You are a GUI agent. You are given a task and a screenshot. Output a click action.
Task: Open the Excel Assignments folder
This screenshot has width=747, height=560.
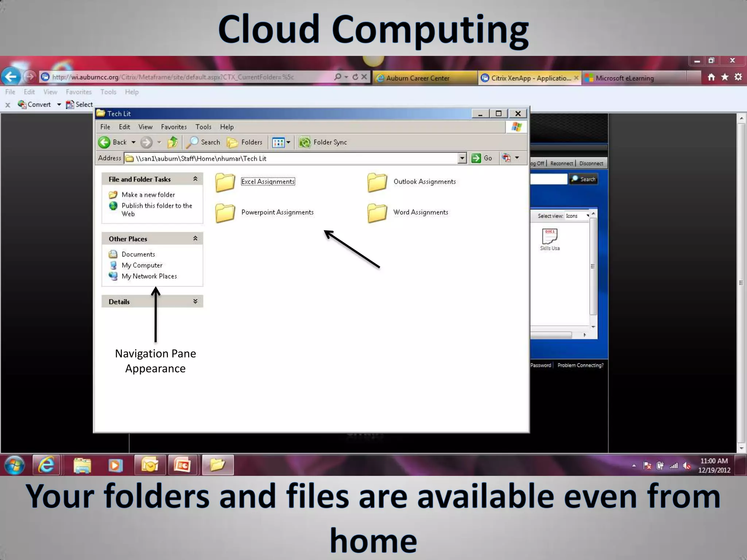(x=225, y=182)
